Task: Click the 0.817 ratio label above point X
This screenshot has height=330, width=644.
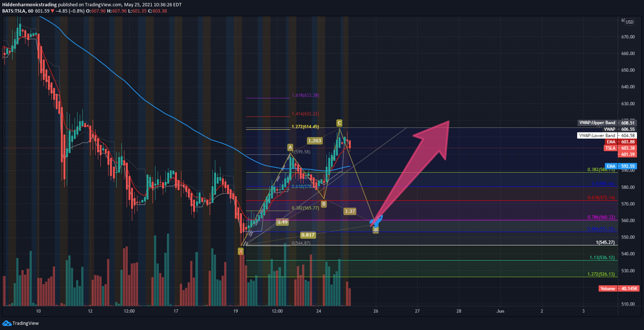Action: [308, 235]
